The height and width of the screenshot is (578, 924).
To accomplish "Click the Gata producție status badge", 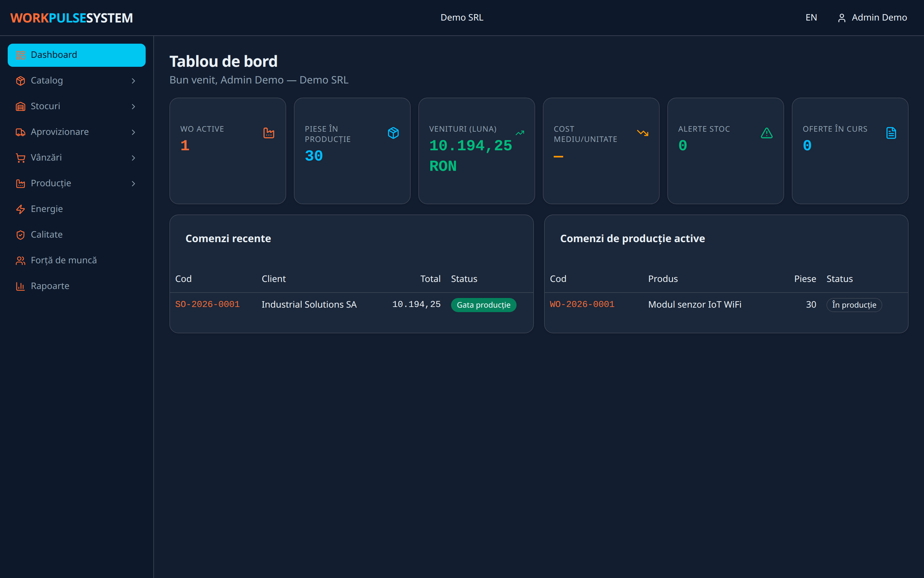I will pos(483,305).
